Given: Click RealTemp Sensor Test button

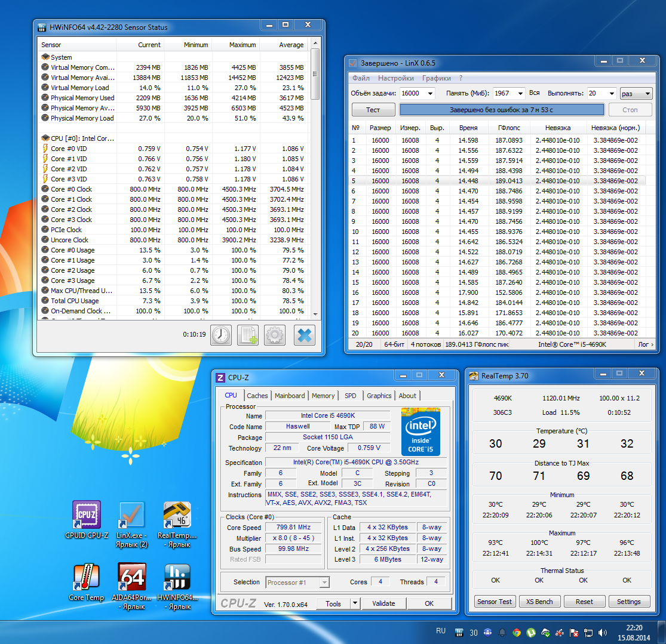Looking at the screenshot, I should tap(495, 602).
